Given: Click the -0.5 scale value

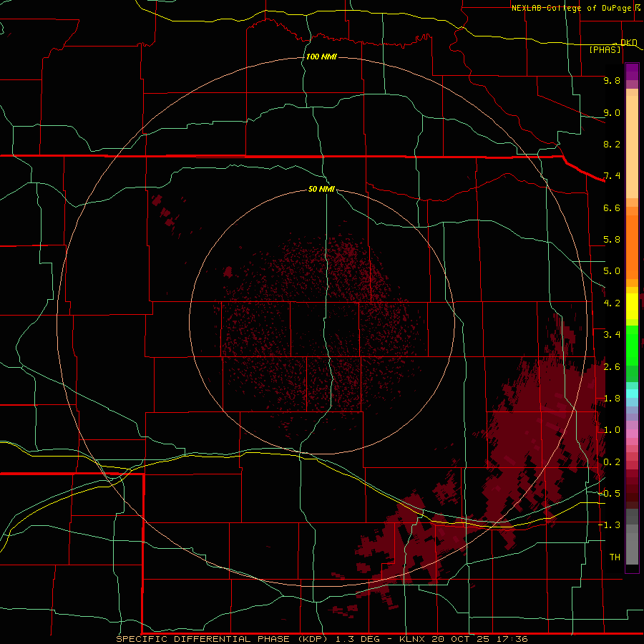Looking at the screenshot, I should [609, 494].
